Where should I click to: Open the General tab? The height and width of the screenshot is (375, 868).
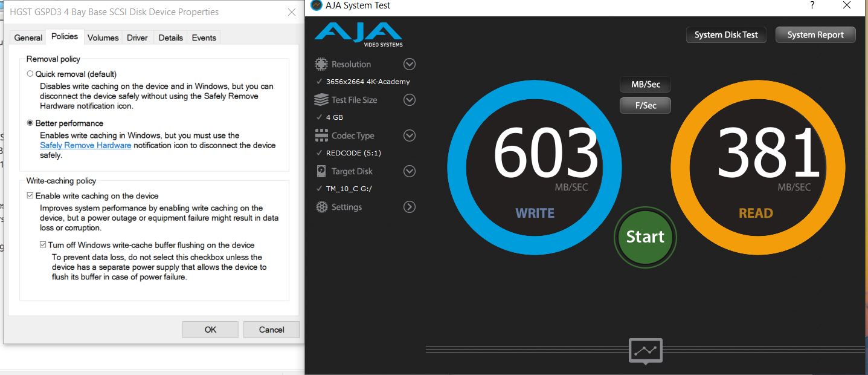click(x=28, y=37)
